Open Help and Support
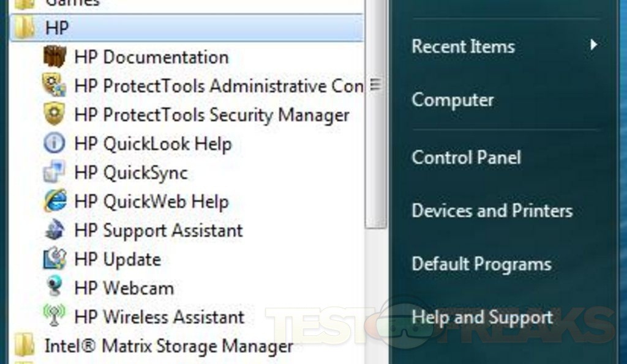 482,318
